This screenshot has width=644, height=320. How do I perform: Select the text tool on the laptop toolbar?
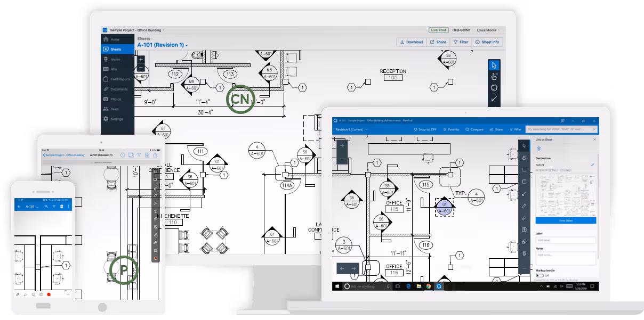[x=524, y=229]
